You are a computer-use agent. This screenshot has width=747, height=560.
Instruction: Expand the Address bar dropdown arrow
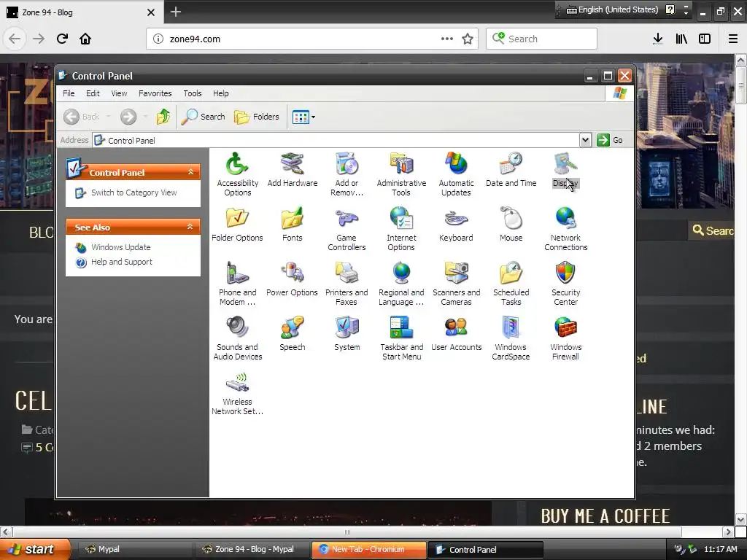[585, 140]
